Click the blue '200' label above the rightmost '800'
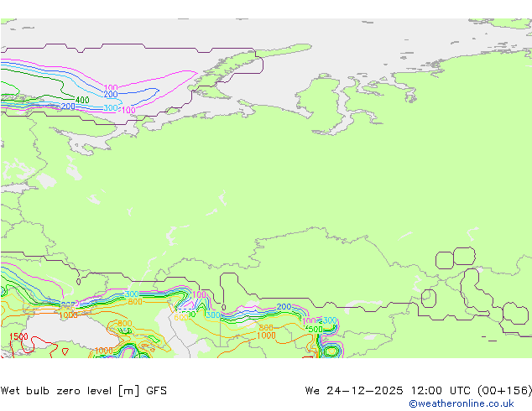Screen dimensions: 532x411 284,307
